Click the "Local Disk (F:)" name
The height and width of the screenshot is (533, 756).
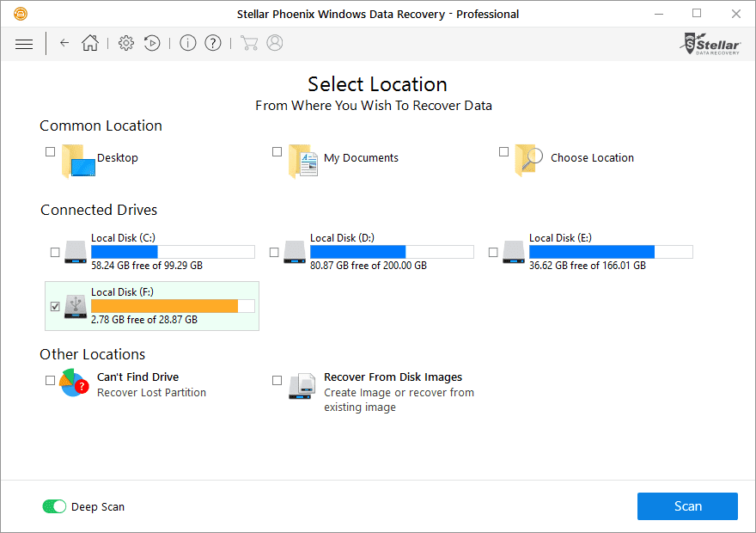(123, 291)
